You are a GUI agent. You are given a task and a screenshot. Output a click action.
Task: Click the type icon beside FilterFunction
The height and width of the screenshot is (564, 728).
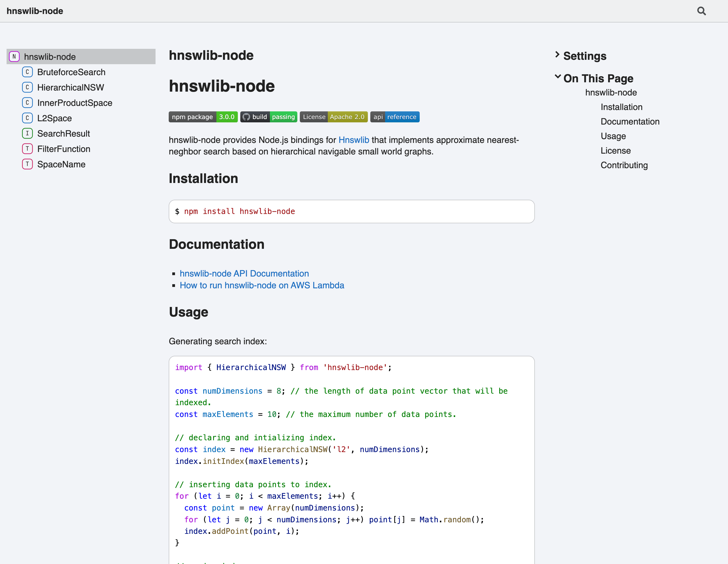point(27,149)
